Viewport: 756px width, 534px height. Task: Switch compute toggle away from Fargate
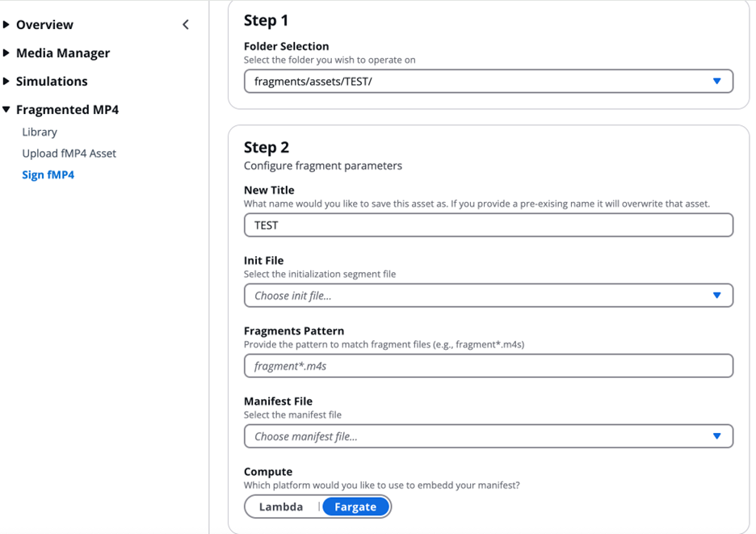click(x=280, y=507)
